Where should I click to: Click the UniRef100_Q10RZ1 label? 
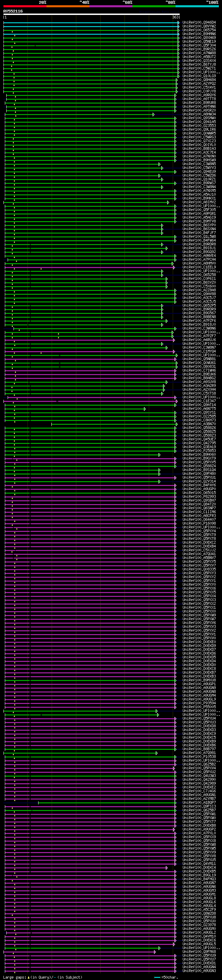coord(199,179)
